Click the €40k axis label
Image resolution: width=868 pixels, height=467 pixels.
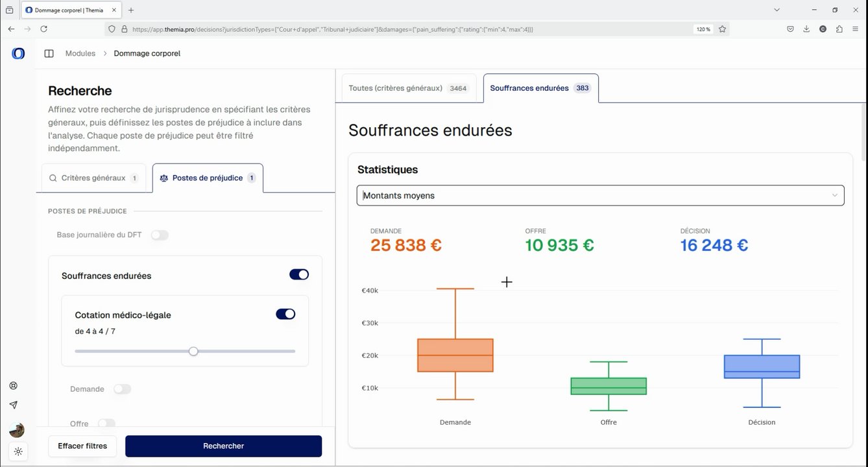click(x=370, y=291)
